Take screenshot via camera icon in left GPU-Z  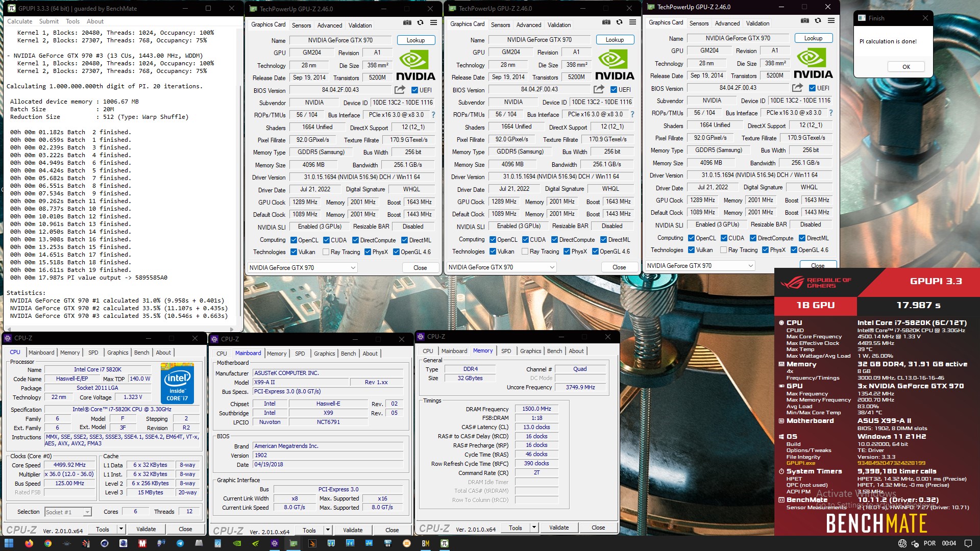pyautogui.click(x=407, y=22)
